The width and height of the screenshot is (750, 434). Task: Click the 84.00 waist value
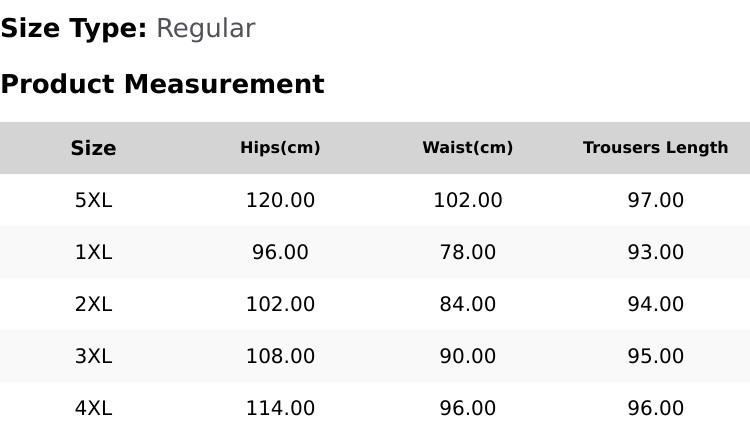(x=468, y=304)
